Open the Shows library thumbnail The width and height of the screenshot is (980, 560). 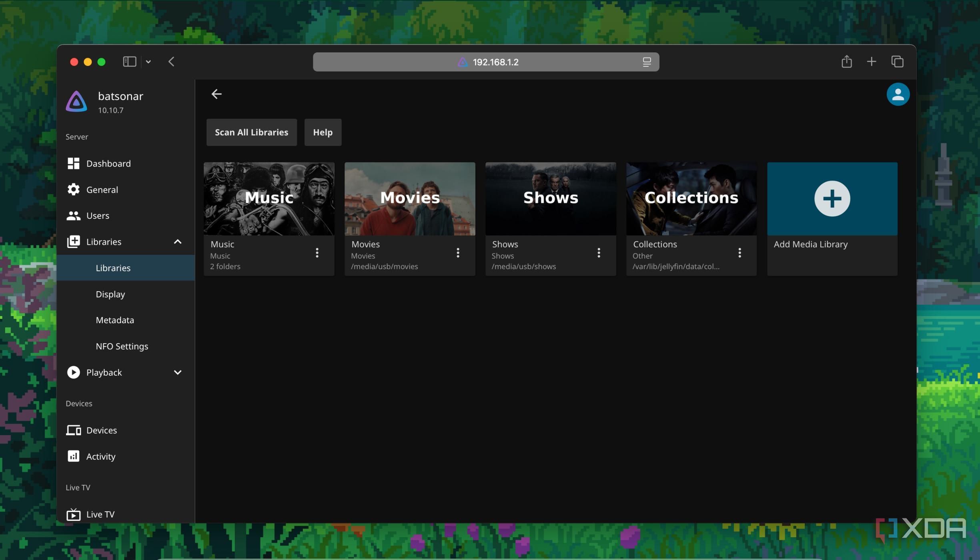(551, 199)
